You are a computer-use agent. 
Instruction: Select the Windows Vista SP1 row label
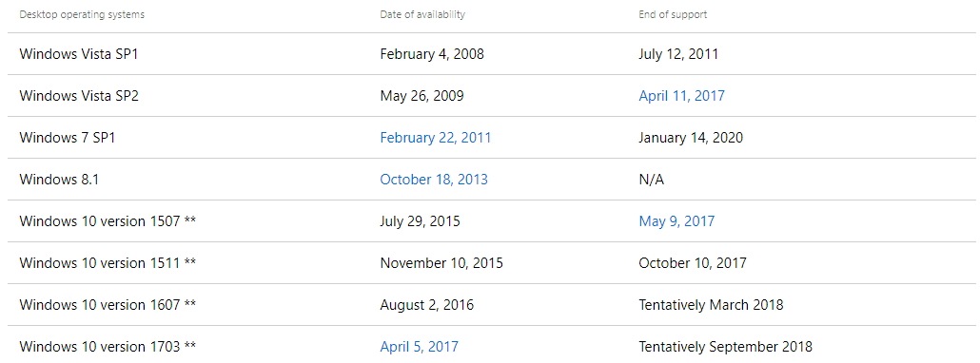pos(79,54)
